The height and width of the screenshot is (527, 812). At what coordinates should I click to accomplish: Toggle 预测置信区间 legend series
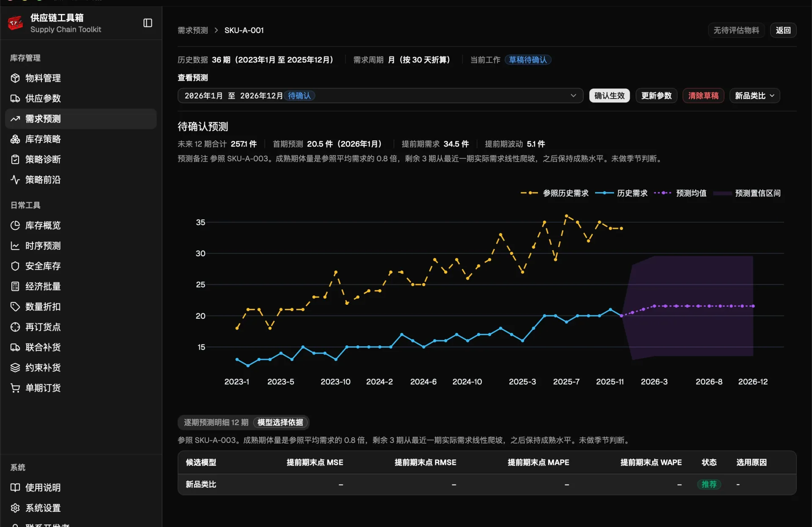[x=747, y=193]
